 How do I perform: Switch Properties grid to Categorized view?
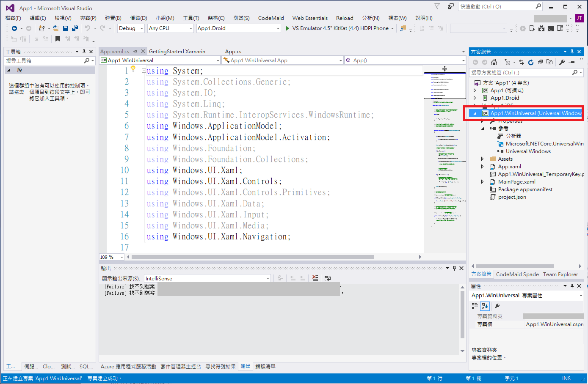475,306
